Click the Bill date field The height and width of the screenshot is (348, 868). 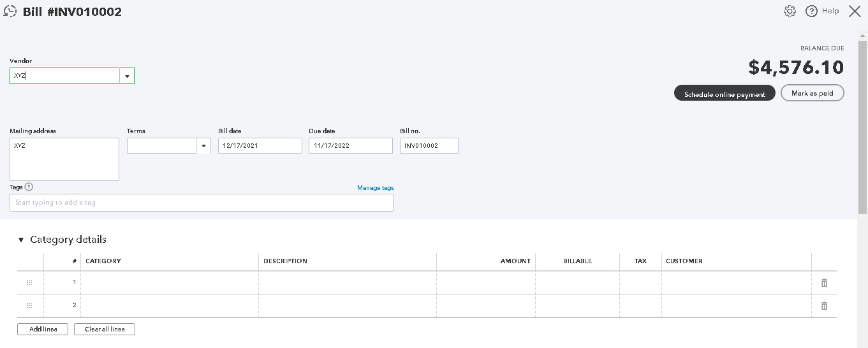[x=260, y=146]
